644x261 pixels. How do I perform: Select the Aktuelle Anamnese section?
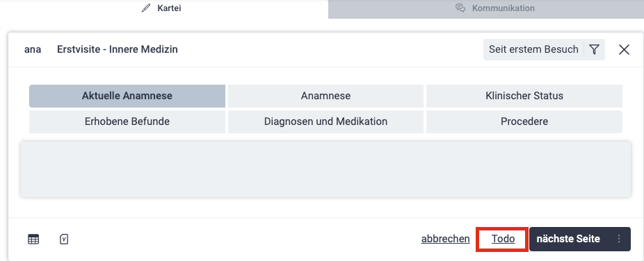(127, 96)
